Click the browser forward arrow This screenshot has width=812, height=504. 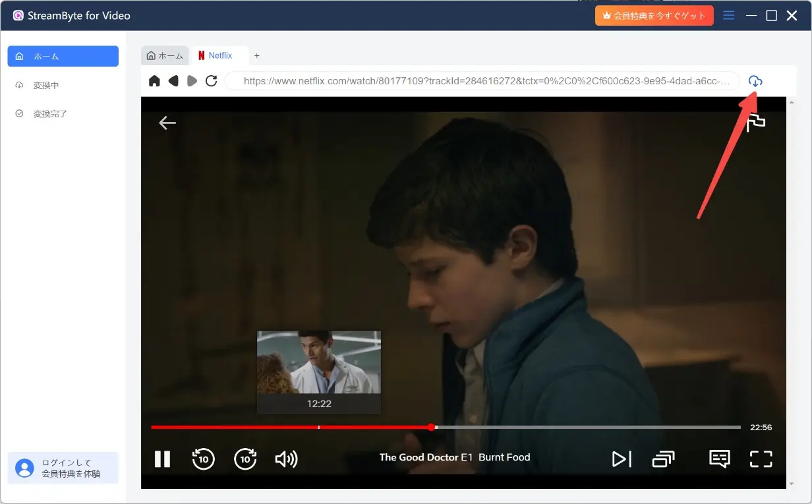point(192,80)
